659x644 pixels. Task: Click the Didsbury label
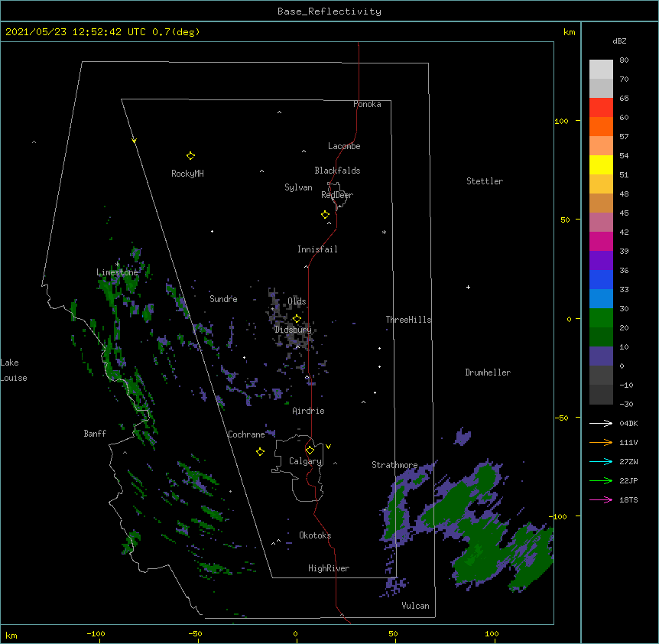pos(294,330)
